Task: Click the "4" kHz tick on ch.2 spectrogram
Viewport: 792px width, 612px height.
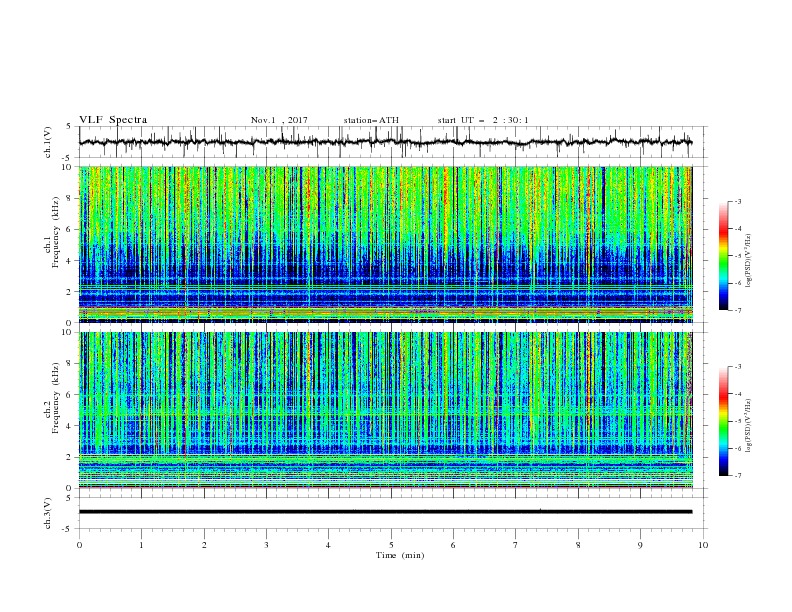Action: point(70,426)
